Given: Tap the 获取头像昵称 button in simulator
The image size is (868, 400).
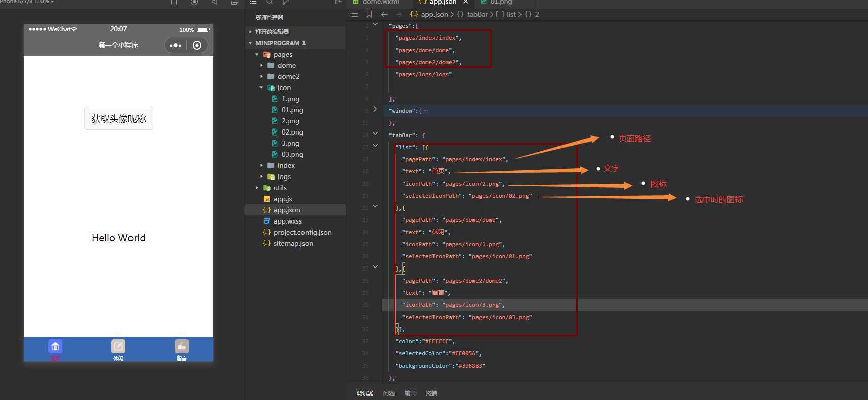Looking at the screenshot, I should click(x=119, y=118).
